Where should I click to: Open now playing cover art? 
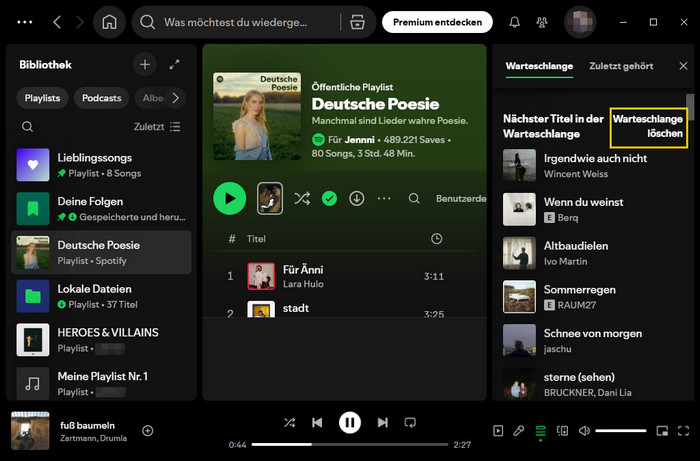point(30,431)
